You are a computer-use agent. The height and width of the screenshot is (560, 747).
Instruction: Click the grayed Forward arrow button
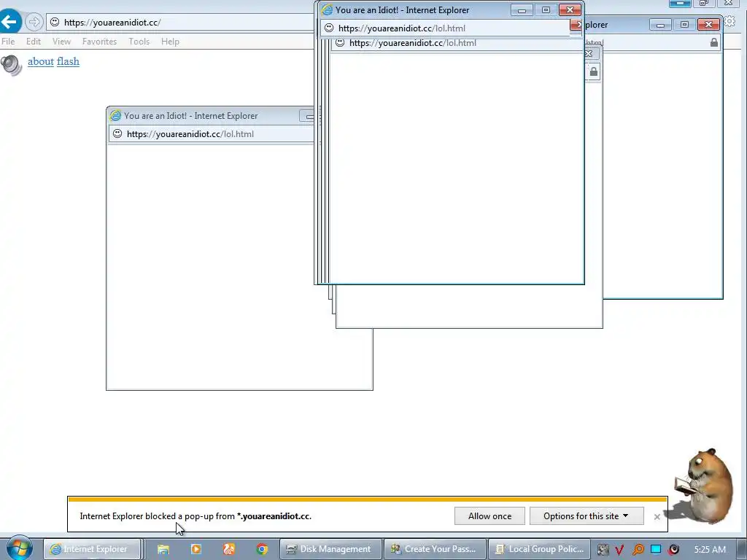[34, 22]
